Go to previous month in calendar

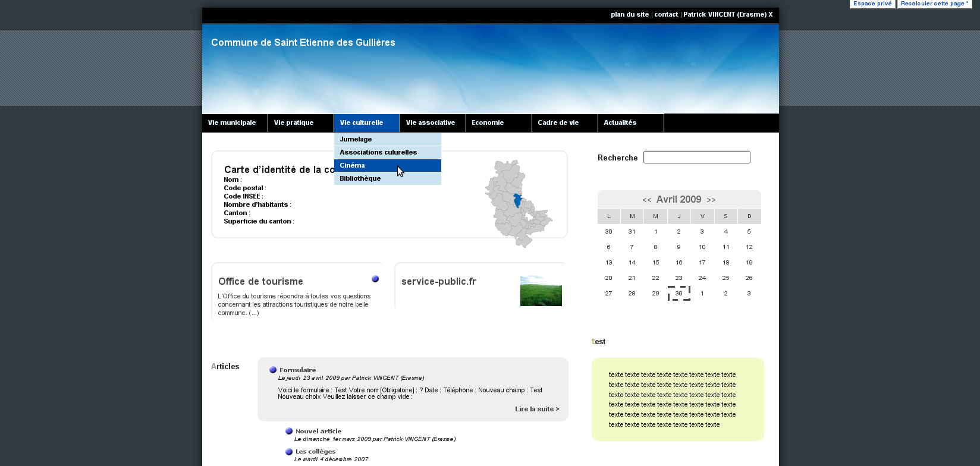point(646,200)
